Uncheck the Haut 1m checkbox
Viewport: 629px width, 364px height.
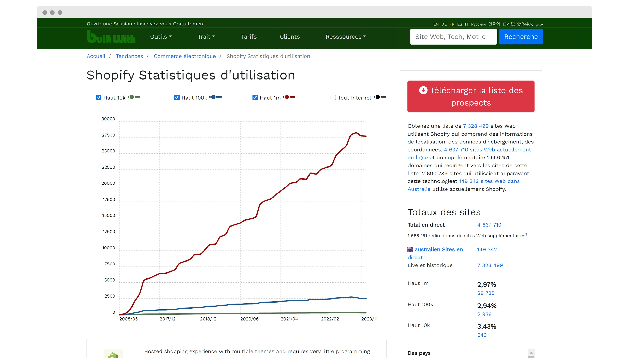click(255, 98)
